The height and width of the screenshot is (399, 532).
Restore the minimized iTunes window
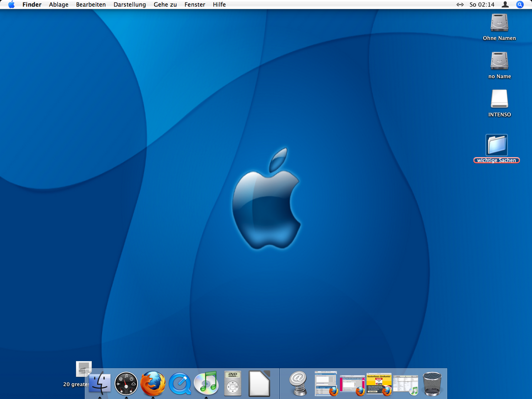click(x=406, y=384)
